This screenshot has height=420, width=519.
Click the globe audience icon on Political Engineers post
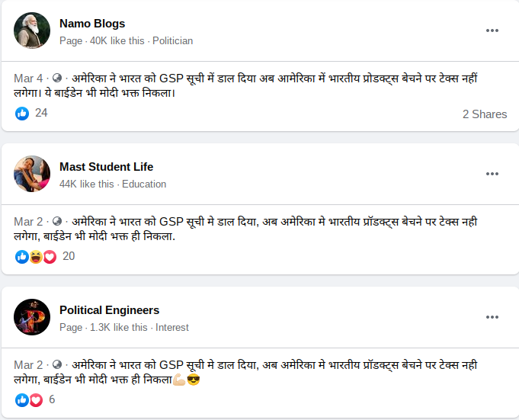57,365
